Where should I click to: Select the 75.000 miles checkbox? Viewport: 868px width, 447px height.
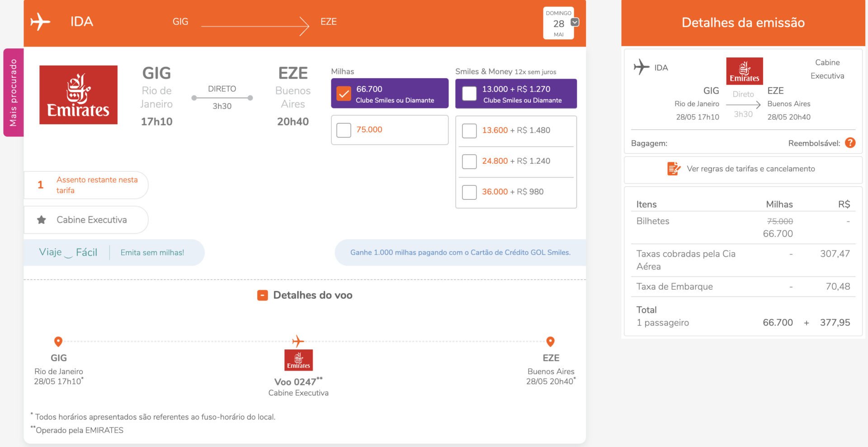pyautogui.click(x=344, y=130)
